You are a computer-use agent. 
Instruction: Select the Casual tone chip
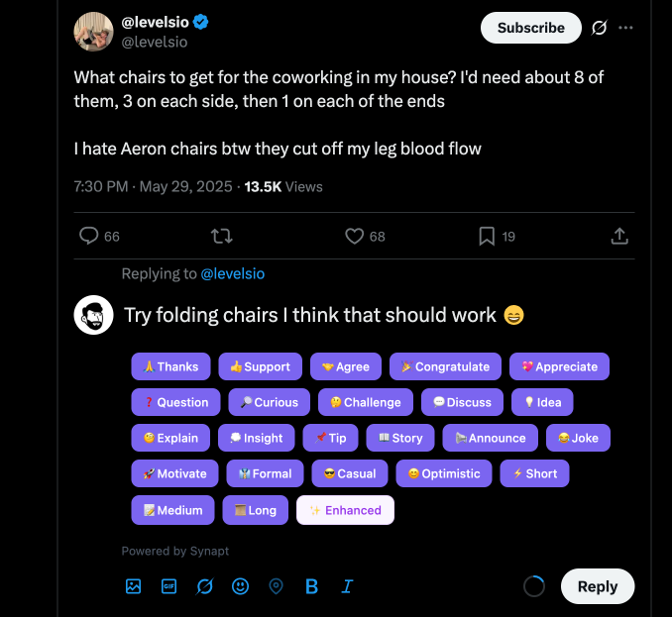349,473
